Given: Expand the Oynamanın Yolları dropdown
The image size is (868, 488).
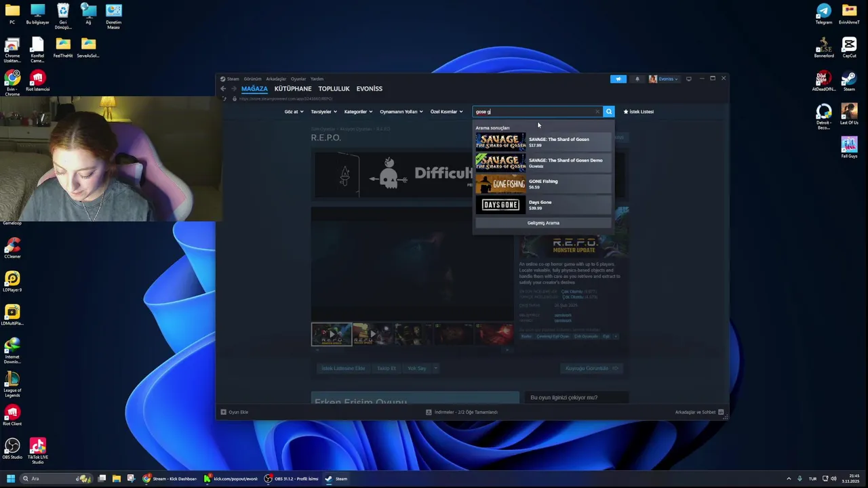Looking at the screenshot, I should point(401,112).
